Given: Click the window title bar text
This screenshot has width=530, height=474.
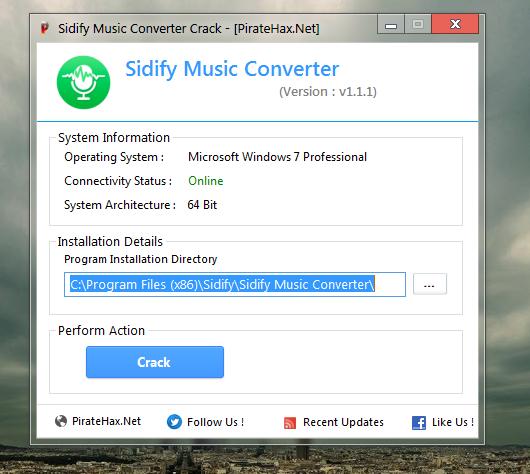Looking at the screenshot, I should click(189, 28).
